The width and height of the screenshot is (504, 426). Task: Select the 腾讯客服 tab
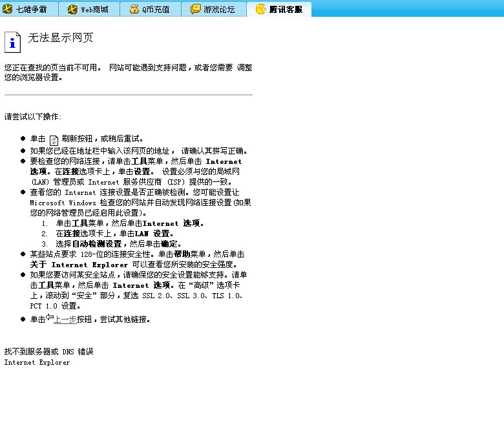point(279,9)
